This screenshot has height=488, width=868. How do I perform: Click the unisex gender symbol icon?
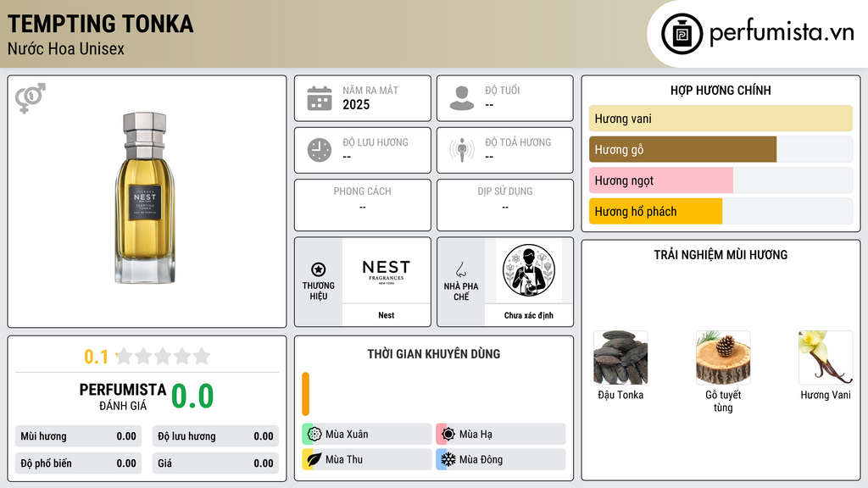coord(30,98)
